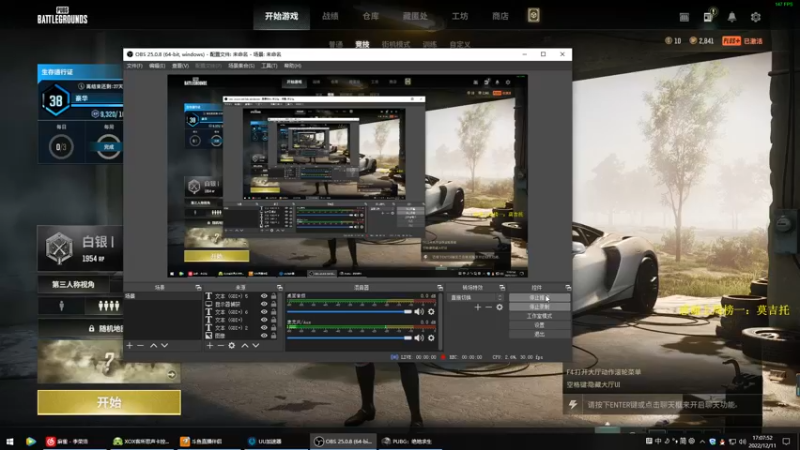This screenshot has width=800, height=450.
Task: Hide the 文本 (GDI+) 2 source
Action: pos(264,328)
